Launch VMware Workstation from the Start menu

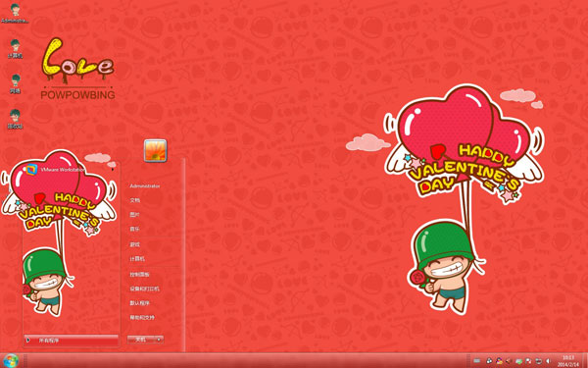tap(56, 170)
